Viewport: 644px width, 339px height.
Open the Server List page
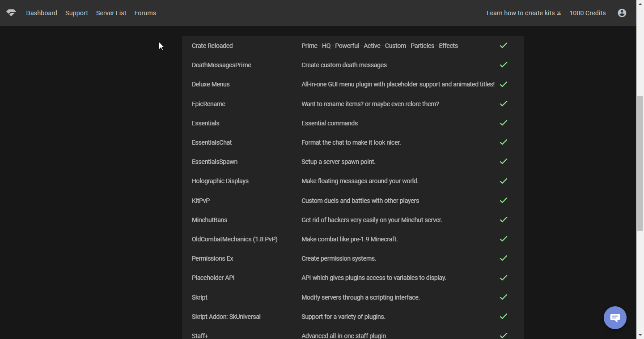tap(111, 13)
